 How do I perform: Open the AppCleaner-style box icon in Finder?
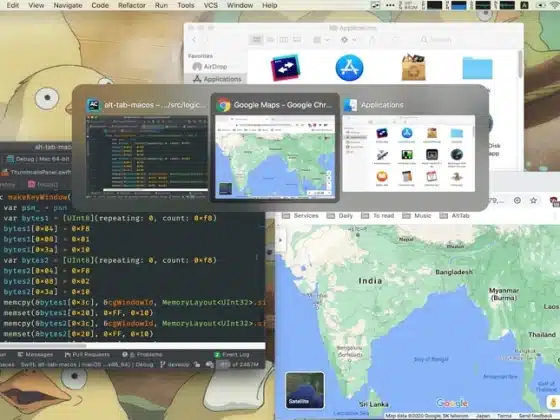coord(413,68)
